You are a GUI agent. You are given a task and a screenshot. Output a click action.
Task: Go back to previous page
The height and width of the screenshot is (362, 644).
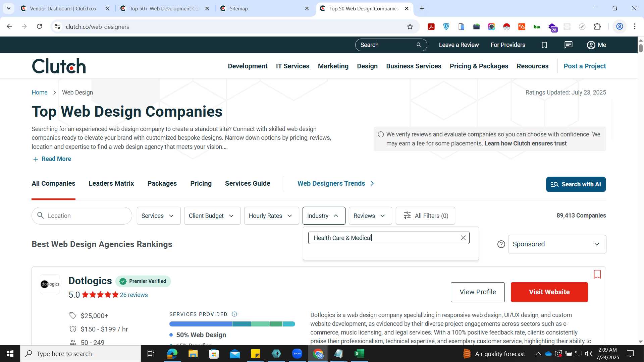coord(9,26)
